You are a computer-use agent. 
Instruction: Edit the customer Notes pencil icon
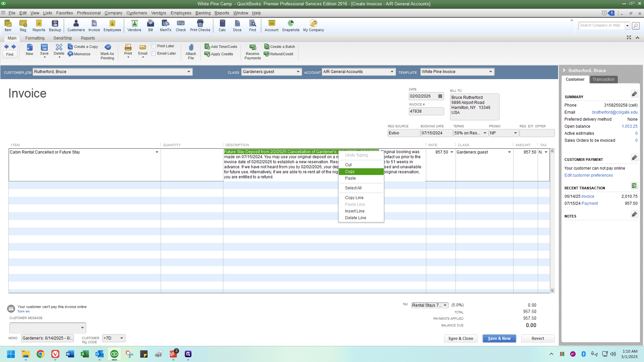coord(634,214)
